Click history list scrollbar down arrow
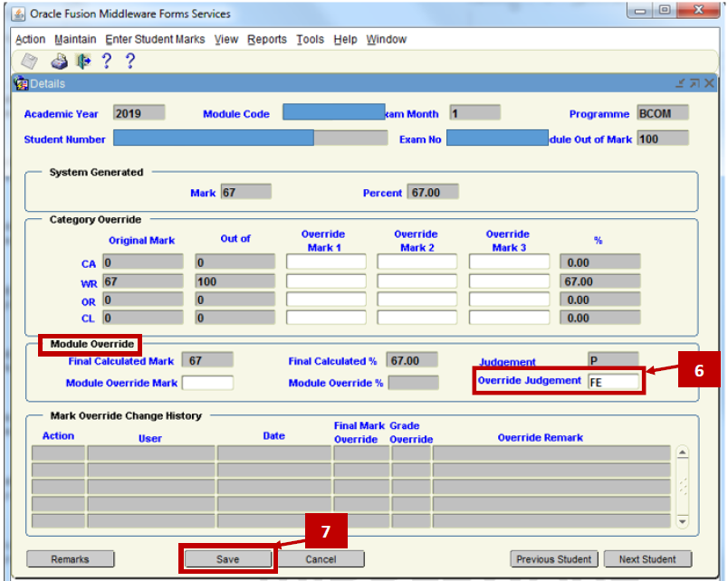The height and width of the screenshot is (581, 728). coord(682,521)
